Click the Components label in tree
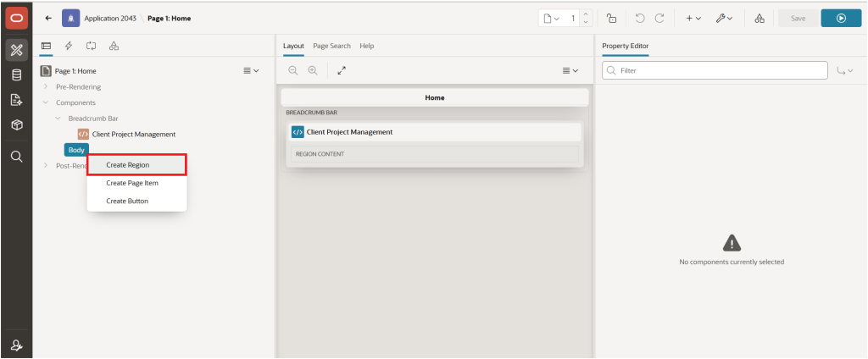This screenshot has height=359, width=868. coord(75,102)
